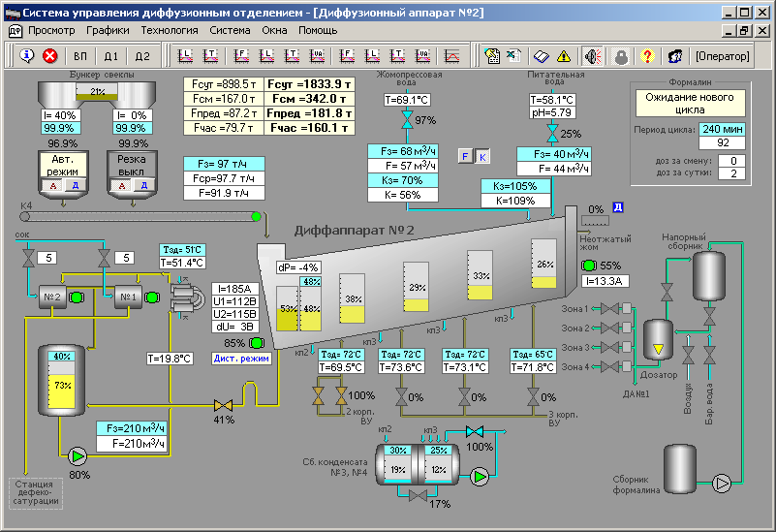Open the Система menu
The height and width of the screenshot is (532, 776).
tap(230, 31)
